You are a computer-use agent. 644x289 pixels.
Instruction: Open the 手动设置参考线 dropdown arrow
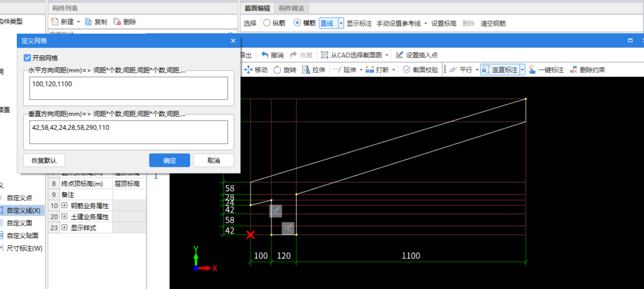(426, 23)
